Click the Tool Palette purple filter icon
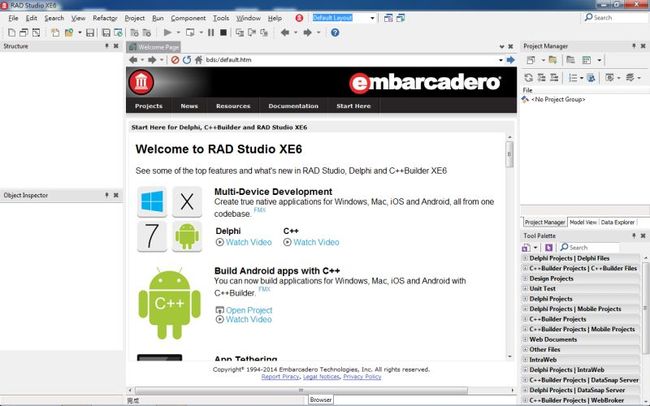This screenshot has width=650, height=406. point(549,248)
